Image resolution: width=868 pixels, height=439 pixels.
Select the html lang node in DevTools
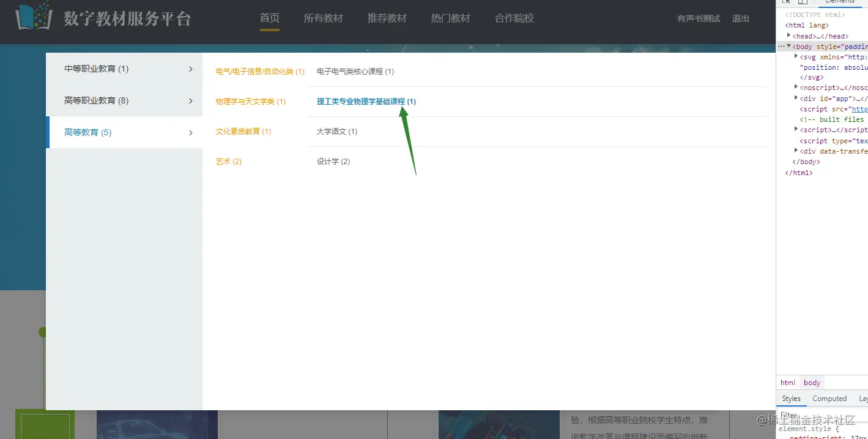[807, 26]
